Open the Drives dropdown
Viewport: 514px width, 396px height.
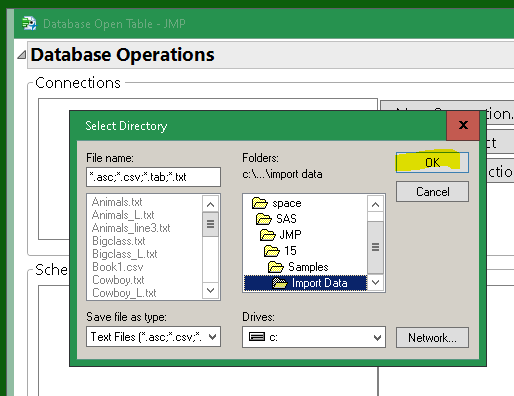tap(314, 337)
